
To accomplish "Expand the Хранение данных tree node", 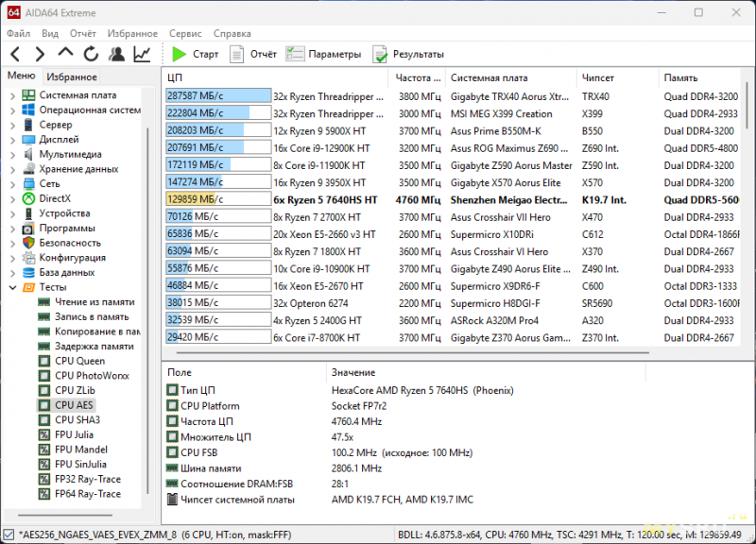I will (x=12, y=169).
